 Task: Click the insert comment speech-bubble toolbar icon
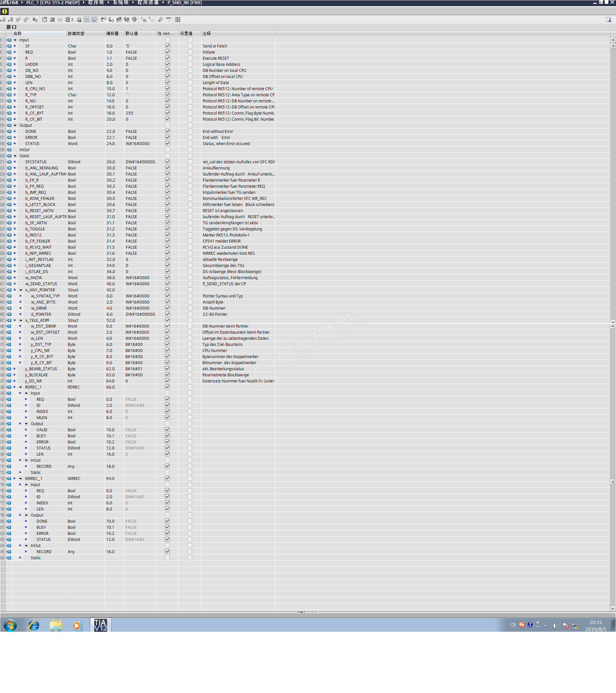click(60, 20)
